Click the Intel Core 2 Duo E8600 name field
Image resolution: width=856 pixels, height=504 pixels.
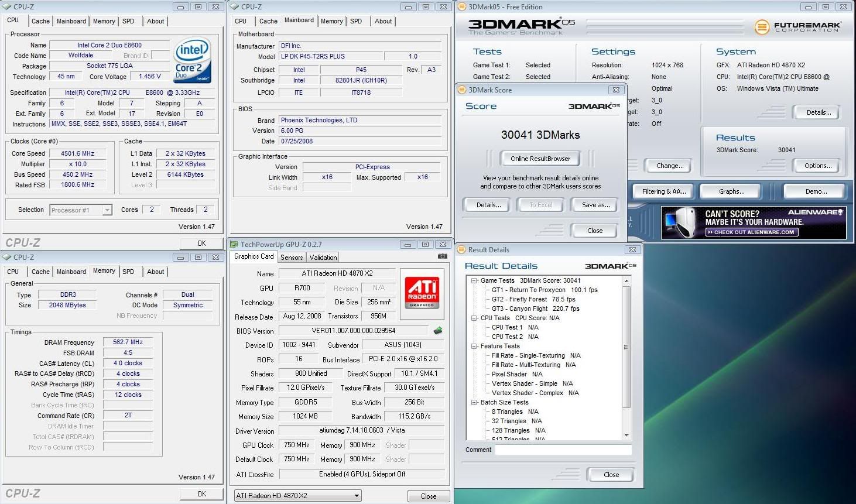tap(109, 45)
